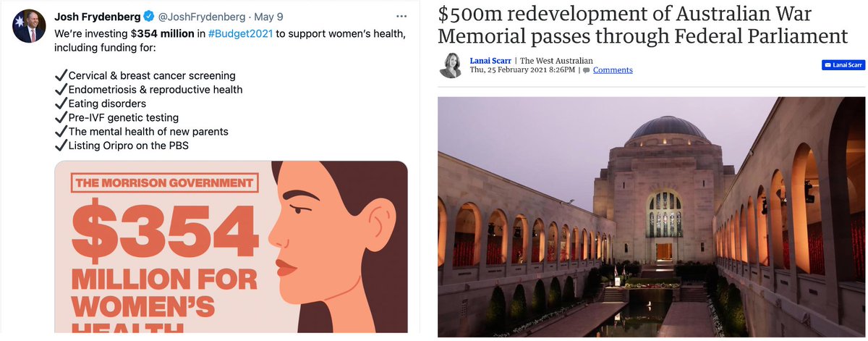Open the Australian War Memorial photo
Viewport: 868px width, 341px height.
[652, 217]
